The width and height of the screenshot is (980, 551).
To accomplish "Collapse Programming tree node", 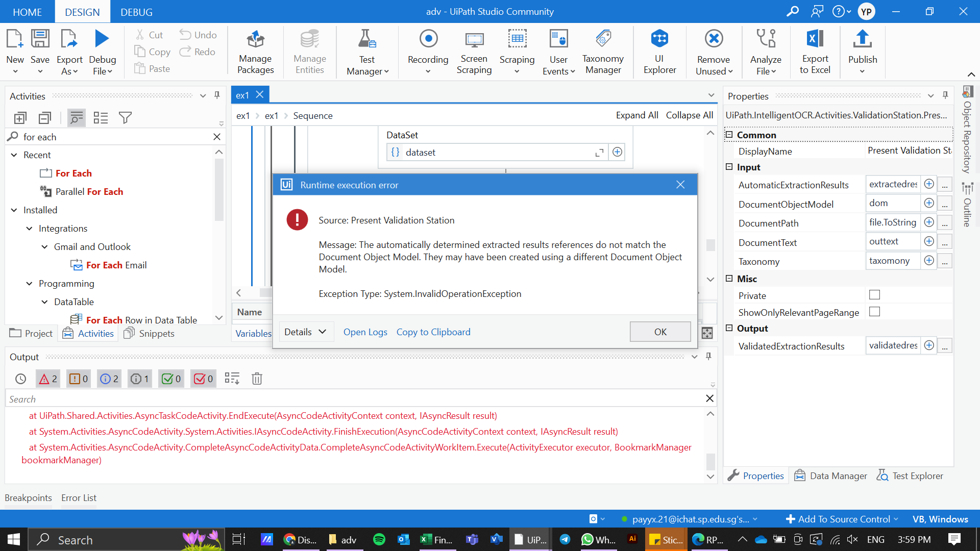I will (x=29, y=284).
